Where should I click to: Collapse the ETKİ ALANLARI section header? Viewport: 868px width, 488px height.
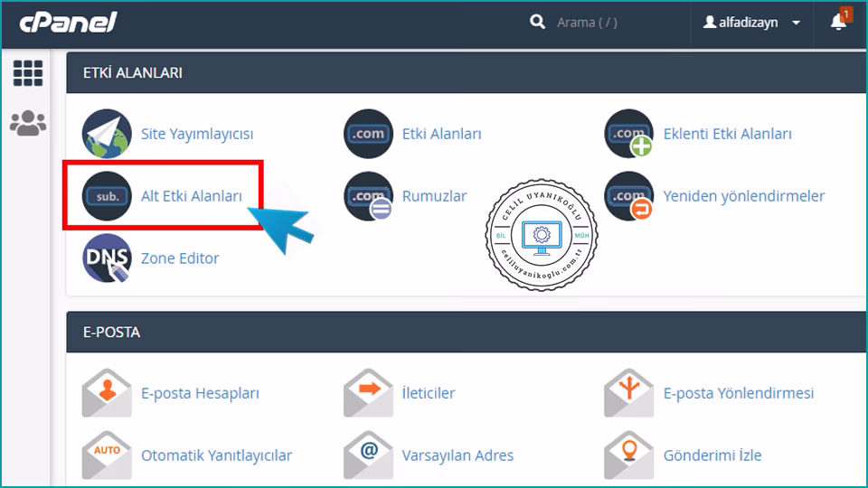(467, 72)
